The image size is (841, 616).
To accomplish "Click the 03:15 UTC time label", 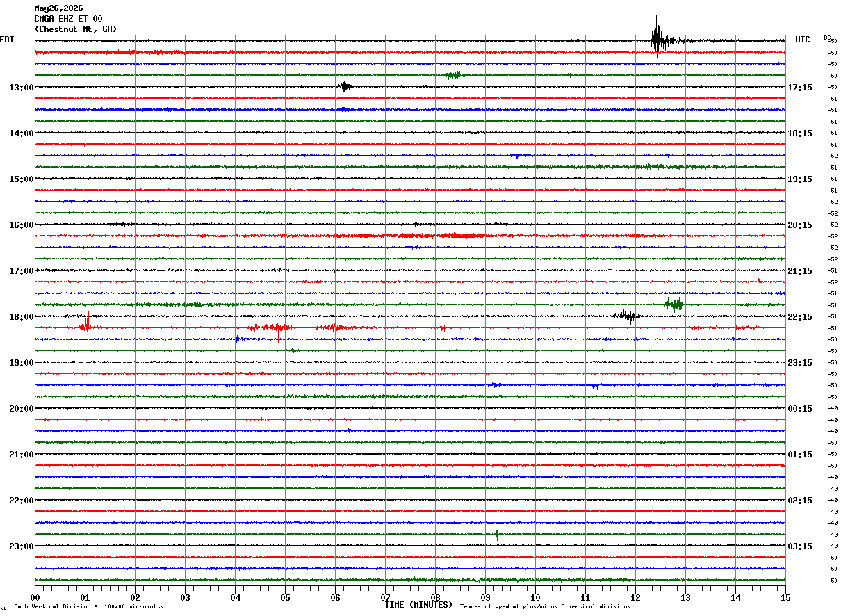I will pos(800,546).
